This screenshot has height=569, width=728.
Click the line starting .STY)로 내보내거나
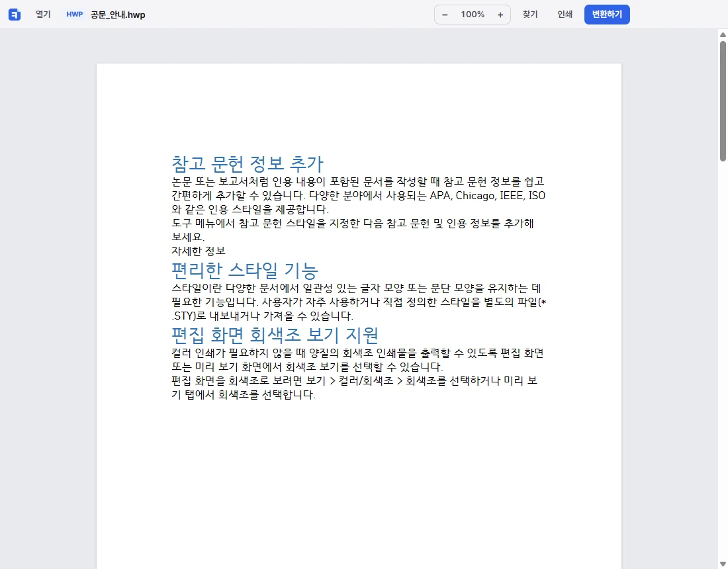(262, 316)
